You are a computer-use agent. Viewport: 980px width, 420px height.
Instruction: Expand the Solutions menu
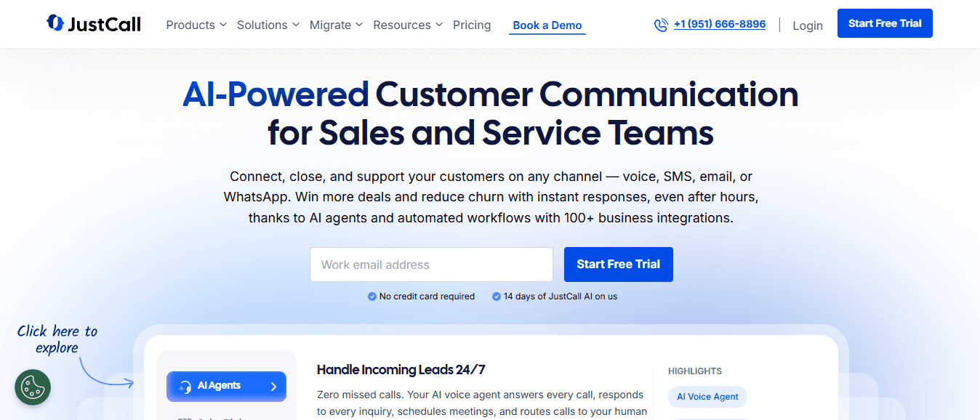pos(268,25)
